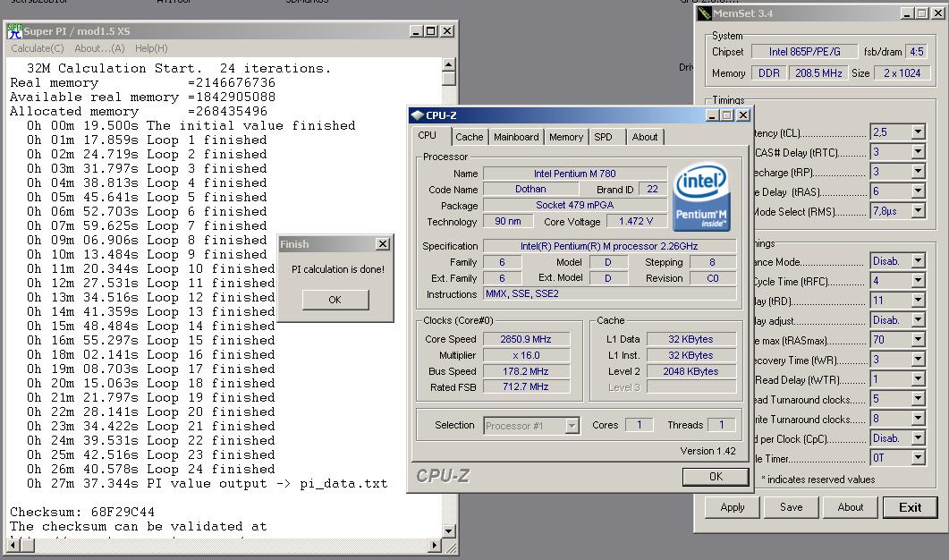Open the Help(H) menu in Super PI

pos(151,48)
